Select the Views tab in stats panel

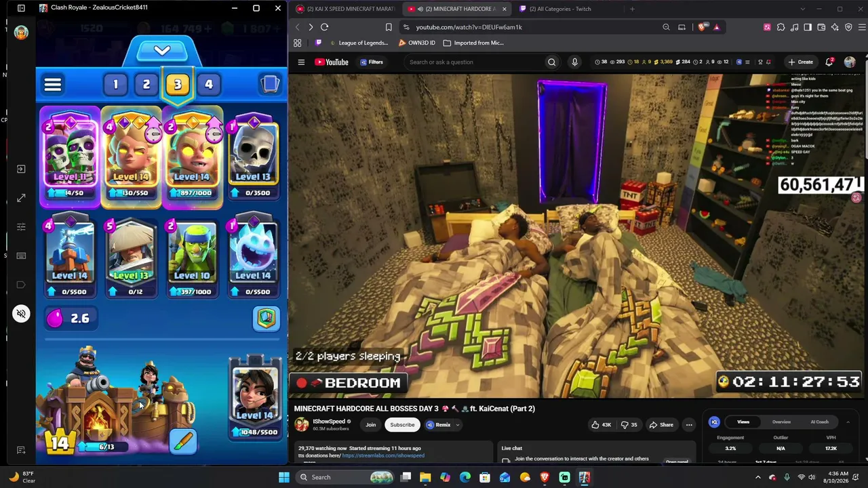[x=743, y=422]
